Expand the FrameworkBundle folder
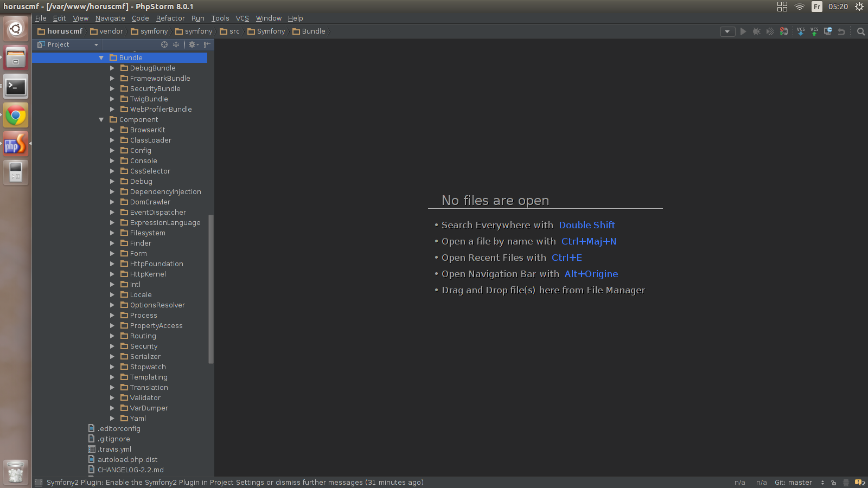The height and width of the screenshot is (488, 868). pos(112,79)
